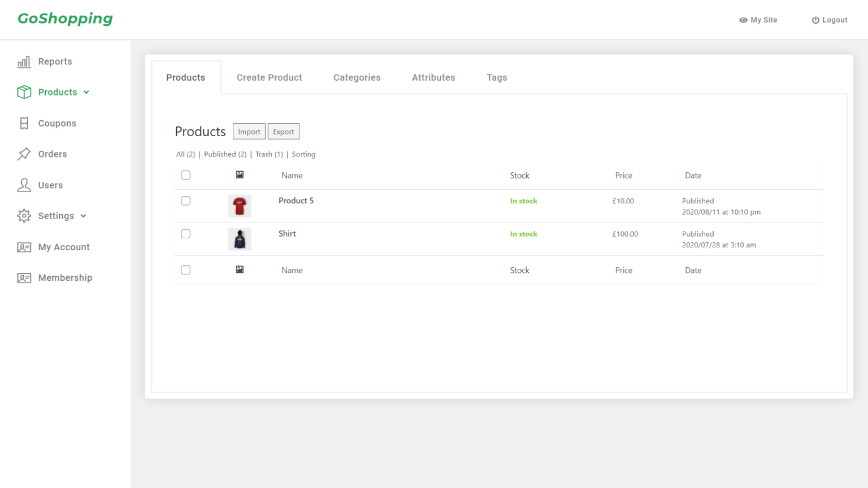Screen dimensions: 868x488
Task: Click the Shirt product thumbnail image
Action: [240, 239]
